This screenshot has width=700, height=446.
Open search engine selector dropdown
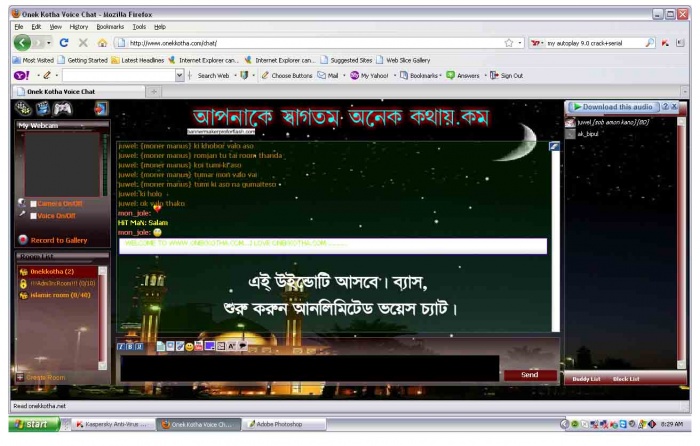pyautogui.click(x=537, y=43)
